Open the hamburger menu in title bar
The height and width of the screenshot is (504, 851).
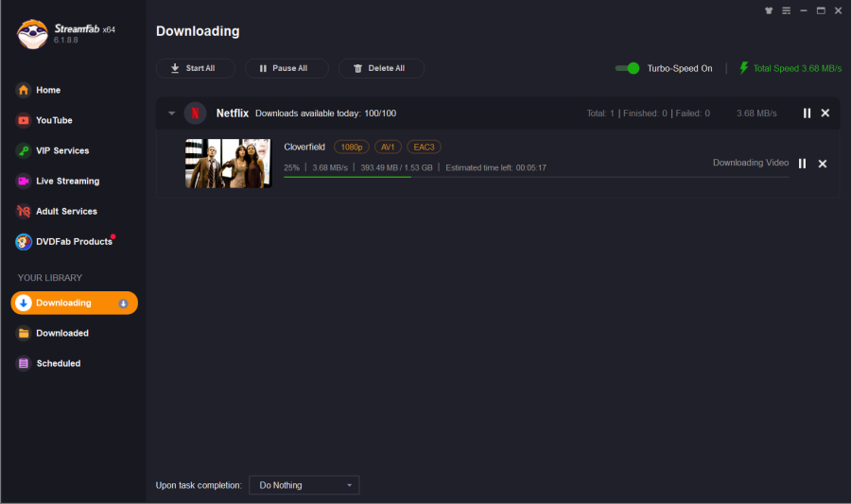point(786,10)
